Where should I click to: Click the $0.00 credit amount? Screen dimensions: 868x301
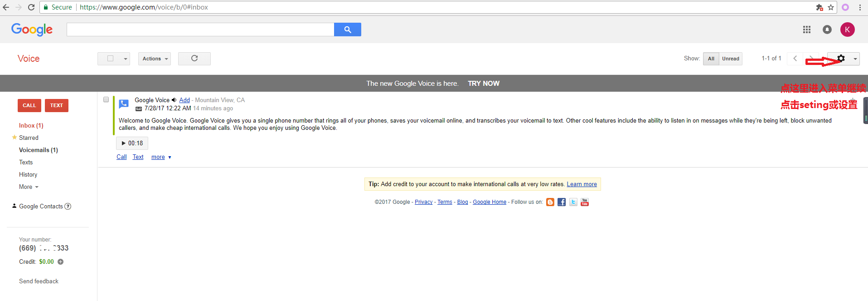[46, 262]
